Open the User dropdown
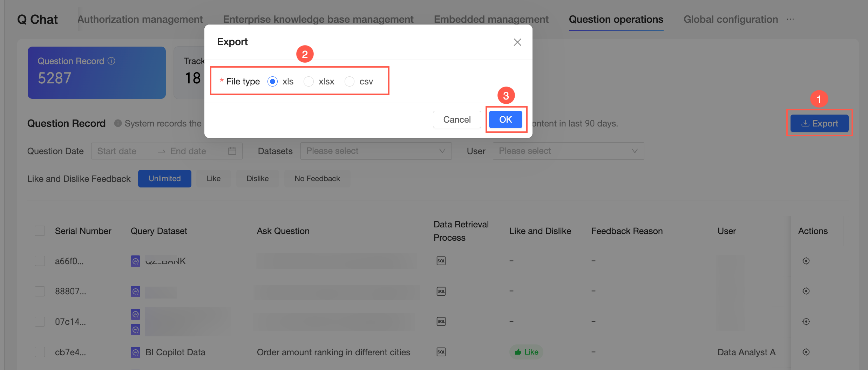This screenshot has width=868, height=370. 568,151
